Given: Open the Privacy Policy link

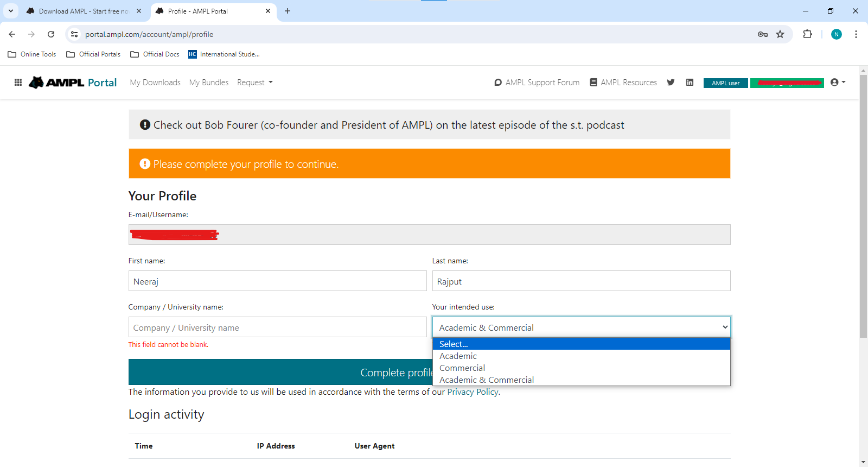Looking at the screenshot, I should tap(473, 392).
